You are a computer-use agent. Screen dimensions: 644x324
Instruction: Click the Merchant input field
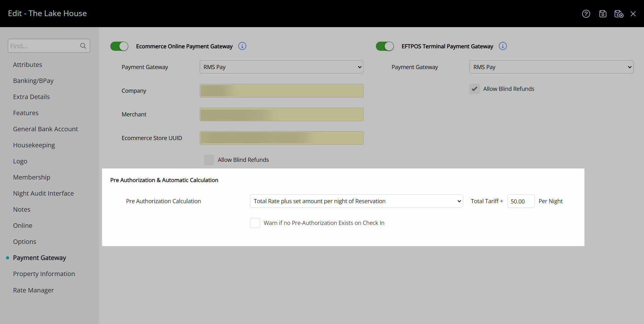point(281,114)
